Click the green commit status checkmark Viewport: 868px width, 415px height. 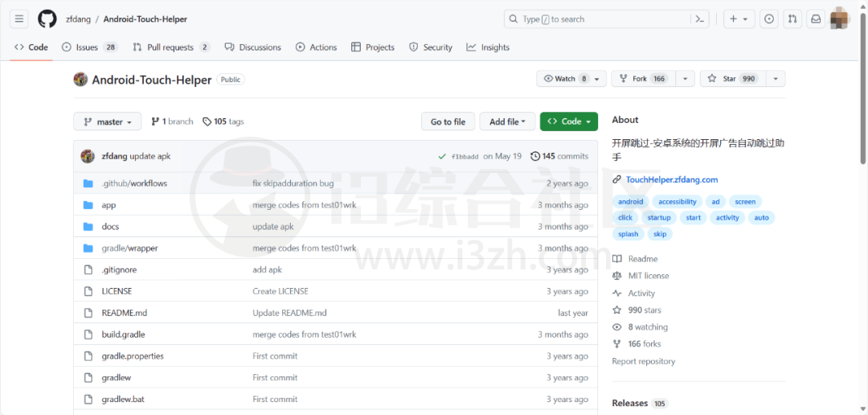click(442, 157)
